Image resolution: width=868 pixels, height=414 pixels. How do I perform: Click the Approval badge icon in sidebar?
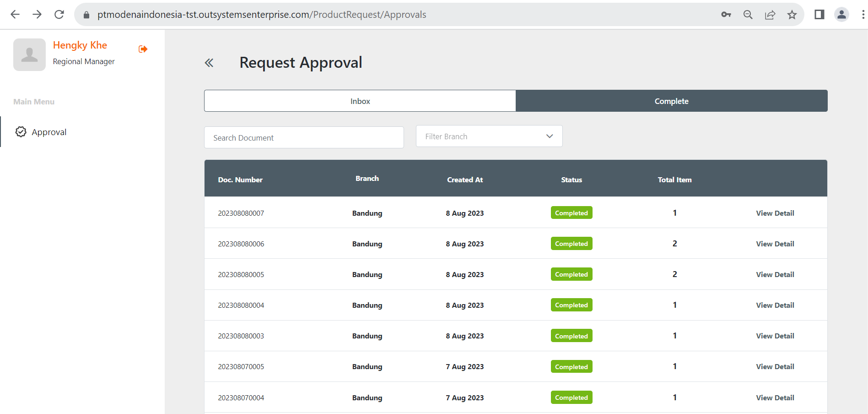pyautogui.click(x=21, y=132)
